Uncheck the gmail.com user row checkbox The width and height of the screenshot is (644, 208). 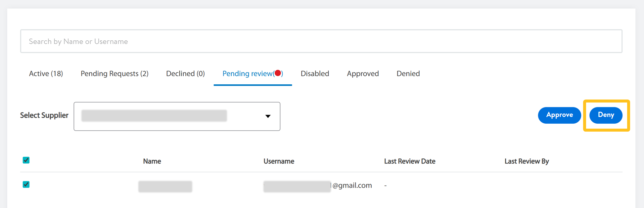[26, 185]
